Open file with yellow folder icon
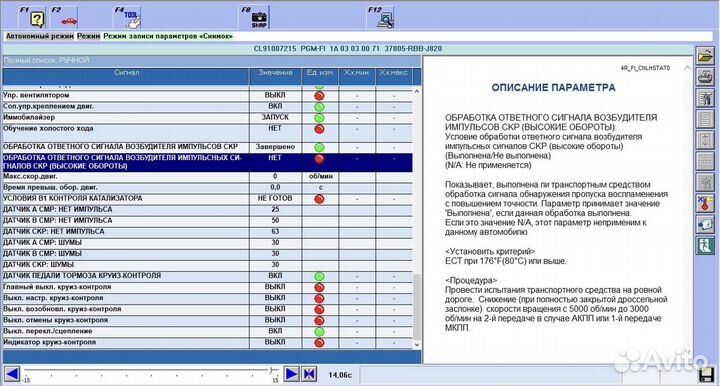The width and height of the screenshot is (720, 386). click(705, 56)
